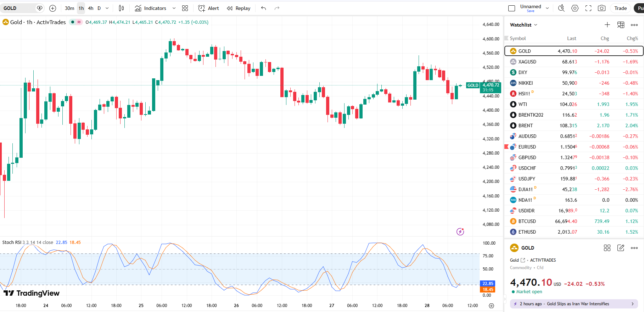Expand the timeframe interval dropdown
Image resolution: width=644 pixels, height=312 pixels.
[x=107, y=8]
